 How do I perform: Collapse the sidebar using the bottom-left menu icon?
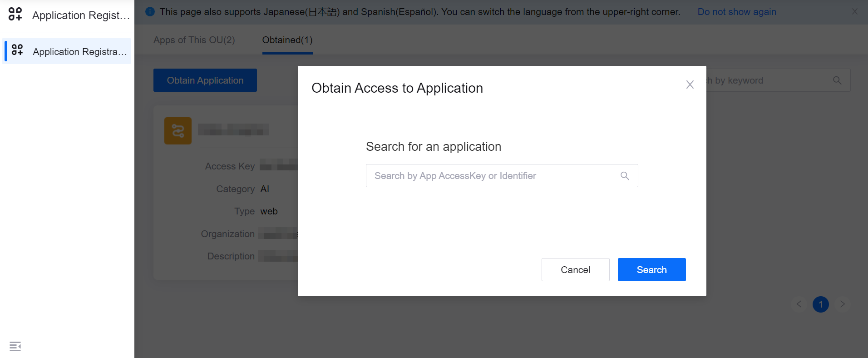[15, 346]
